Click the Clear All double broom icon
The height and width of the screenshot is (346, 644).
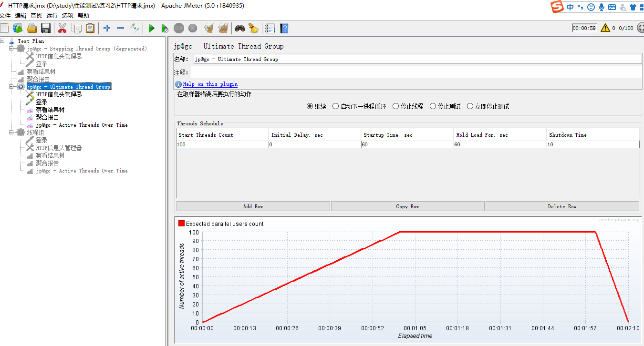click(223, 28)
